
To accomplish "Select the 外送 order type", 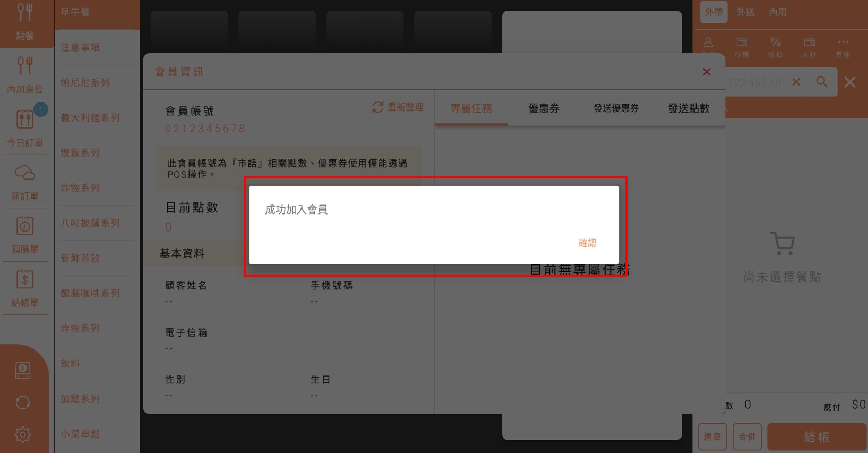I will [745, 12].
